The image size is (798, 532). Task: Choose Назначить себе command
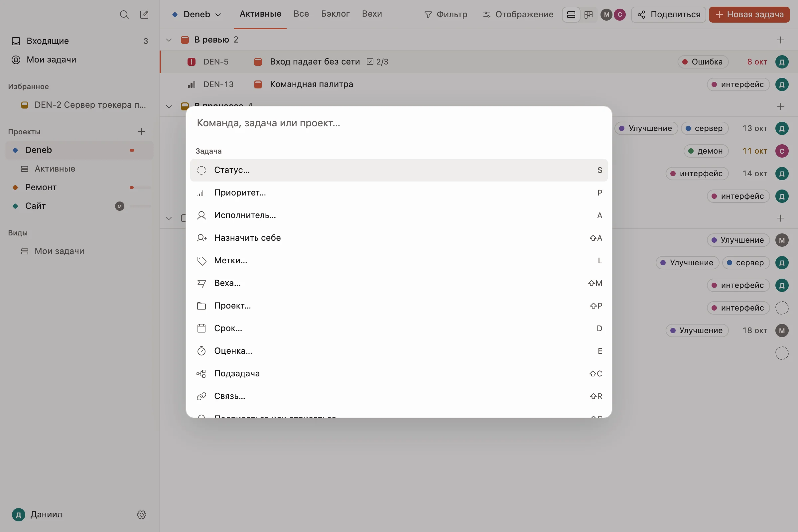399,238
